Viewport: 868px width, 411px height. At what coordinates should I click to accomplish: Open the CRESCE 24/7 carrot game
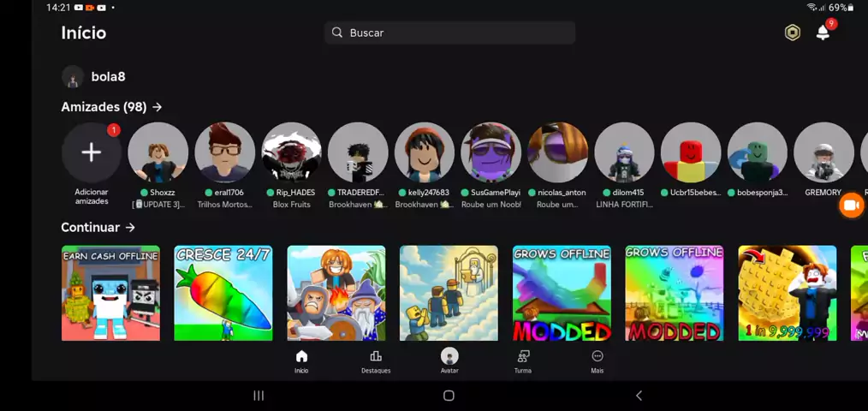223,293
